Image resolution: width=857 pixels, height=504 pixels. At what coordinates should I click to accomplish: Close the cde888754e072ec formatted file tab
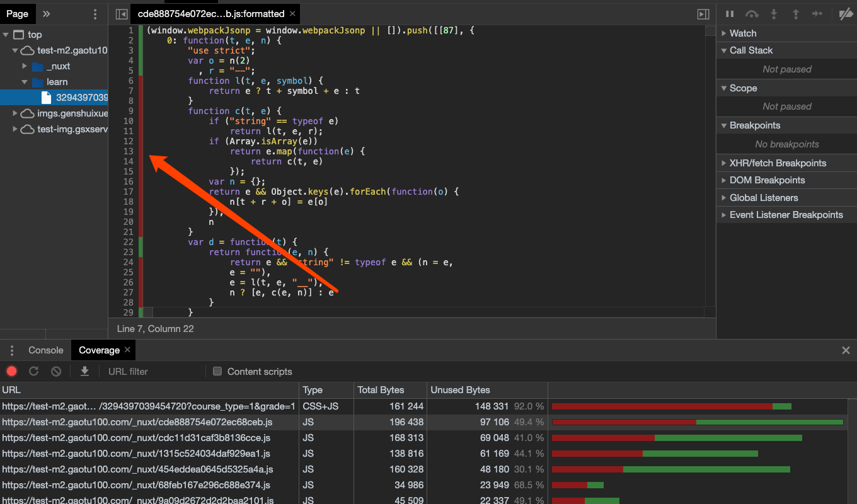click(x=292, y=14)
